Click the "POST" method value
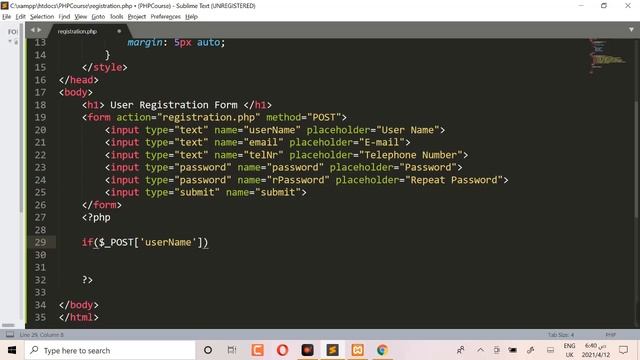This screenshot has width=640, height=360. tap(324, 118)
